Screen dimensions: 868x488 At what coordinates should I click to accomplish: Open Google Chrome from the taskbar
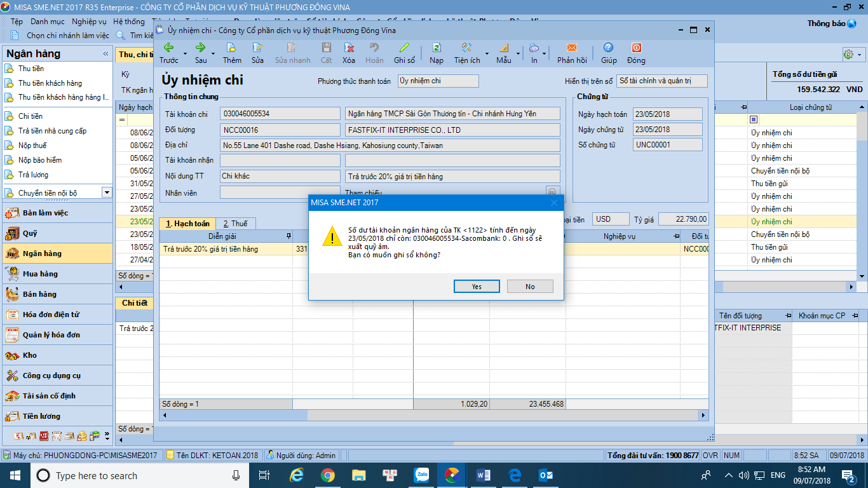pos(328,475)
